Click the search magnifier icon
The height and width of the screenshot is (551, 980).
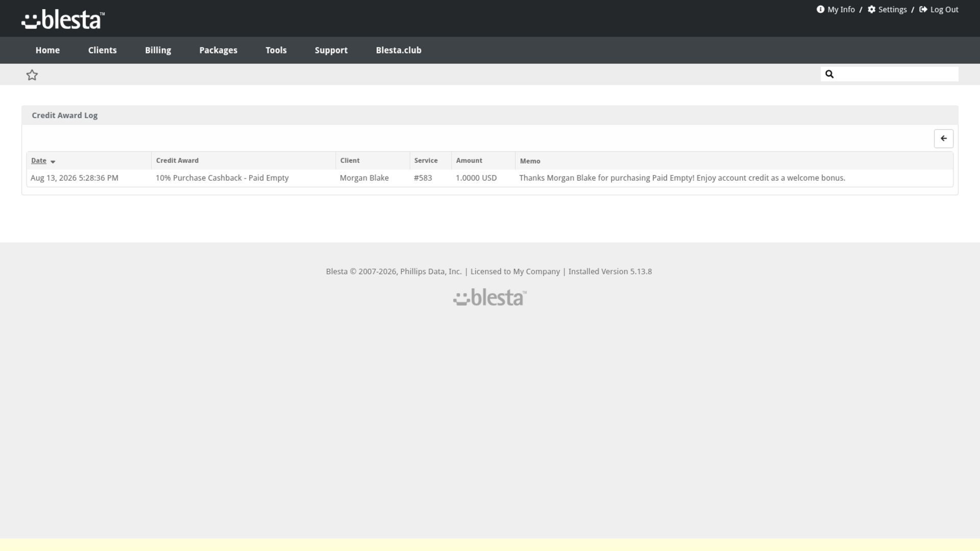pyautogui.click(x=829, y=74)
